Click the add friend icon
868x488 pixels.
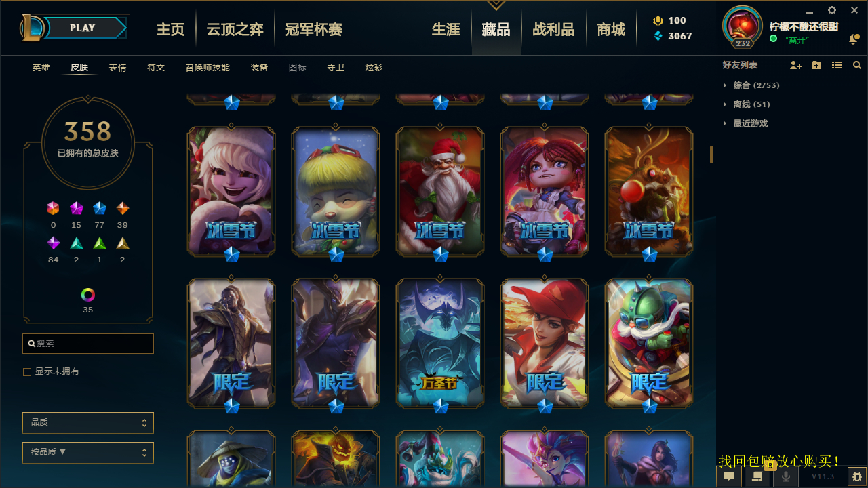pyautogui.click(x=796, y=65)
